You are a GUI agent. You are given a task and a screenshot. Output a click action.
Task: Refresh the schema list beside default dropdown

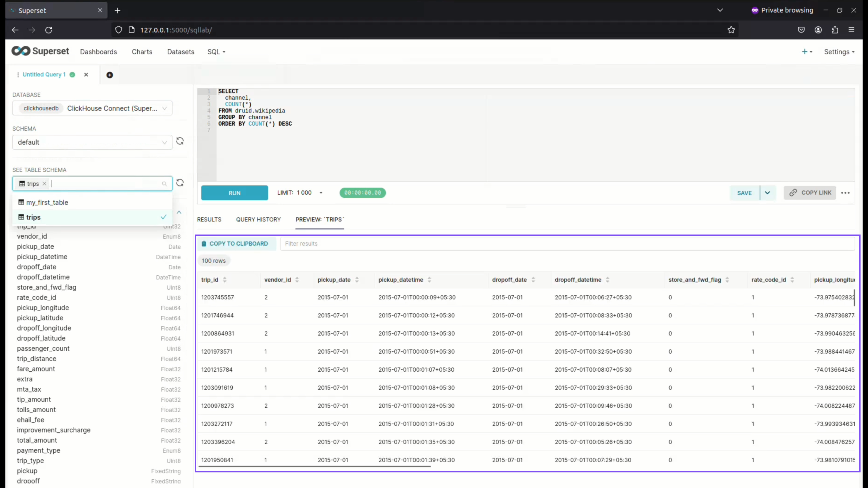click(180, 141)
